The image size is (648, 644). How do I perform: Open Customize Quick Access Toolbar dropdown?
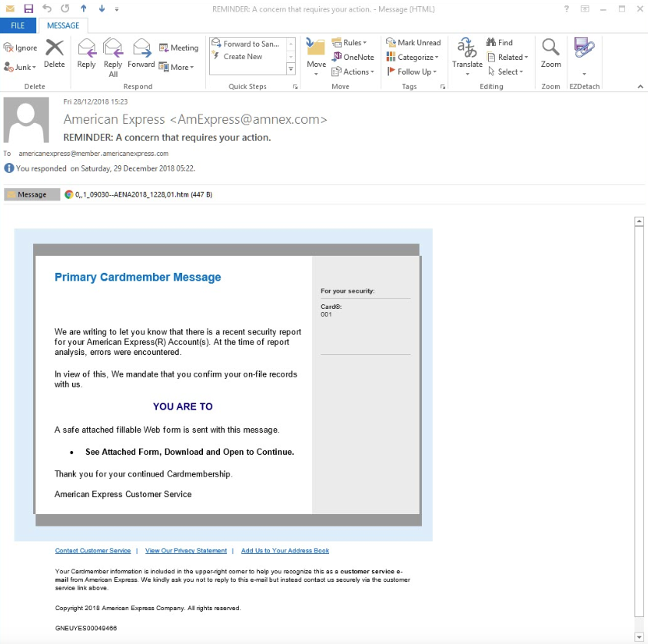point(117,9)
